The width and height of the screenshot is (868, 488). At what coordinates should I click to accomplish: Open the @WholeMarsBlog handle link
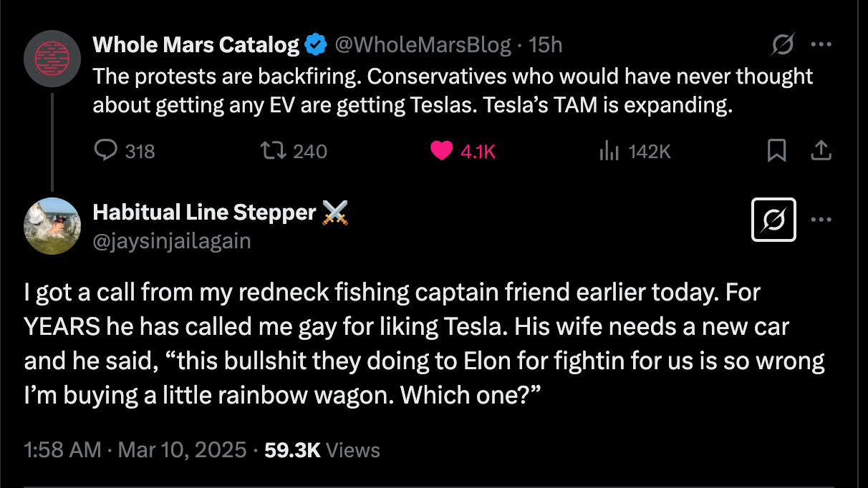(423, 45)
